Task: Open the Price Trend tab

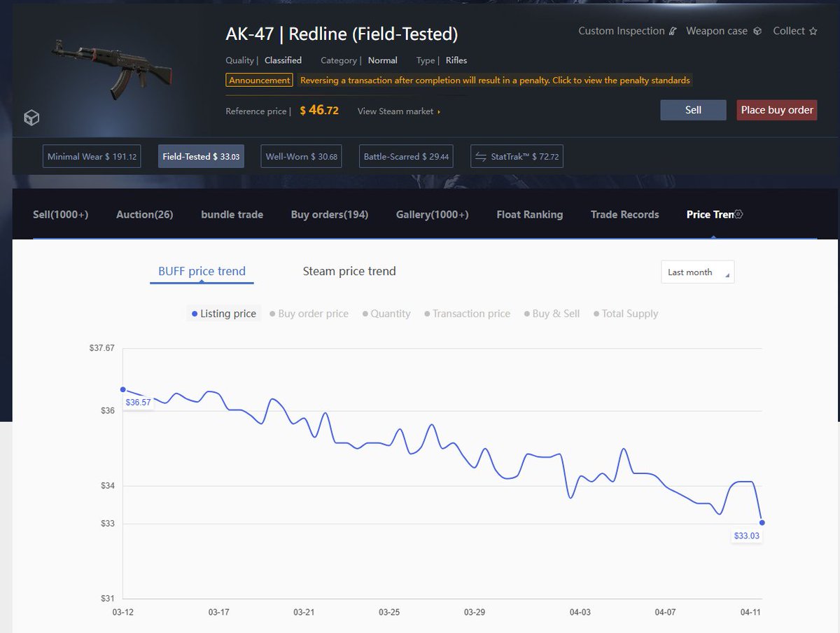Action: point(710,214)
